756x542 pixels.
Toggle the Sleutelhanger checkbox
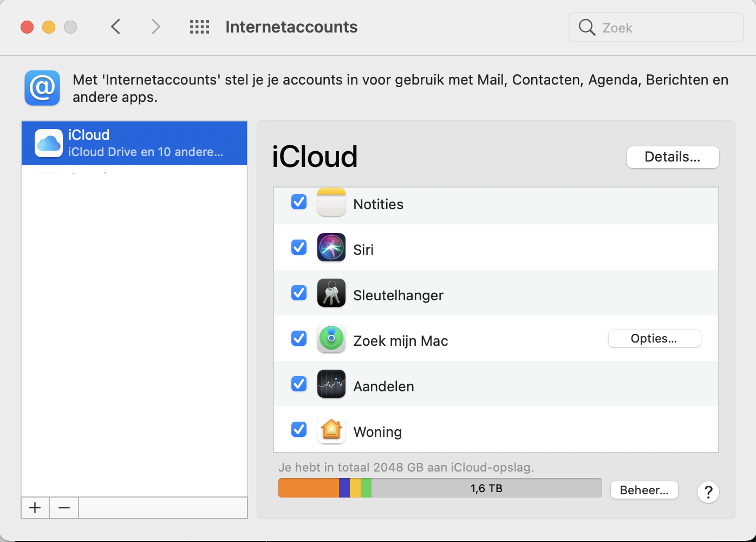click(x=299, y=293)
